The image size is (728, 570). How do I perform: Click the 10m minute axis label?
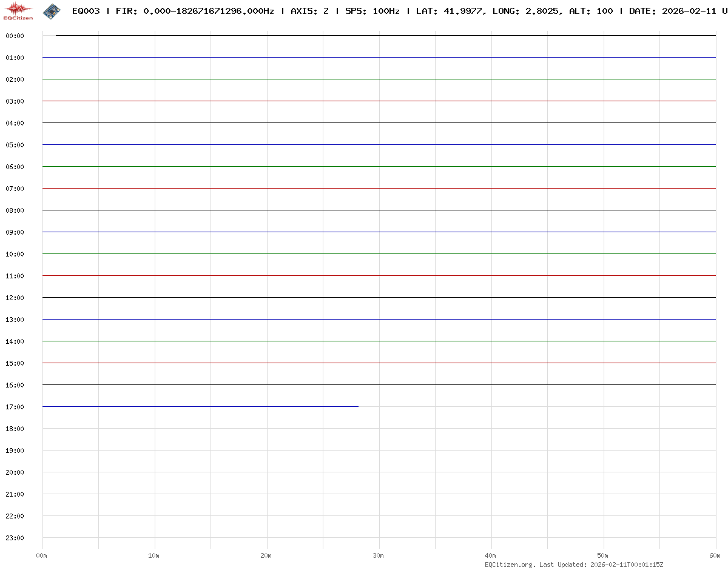(154, 555)
